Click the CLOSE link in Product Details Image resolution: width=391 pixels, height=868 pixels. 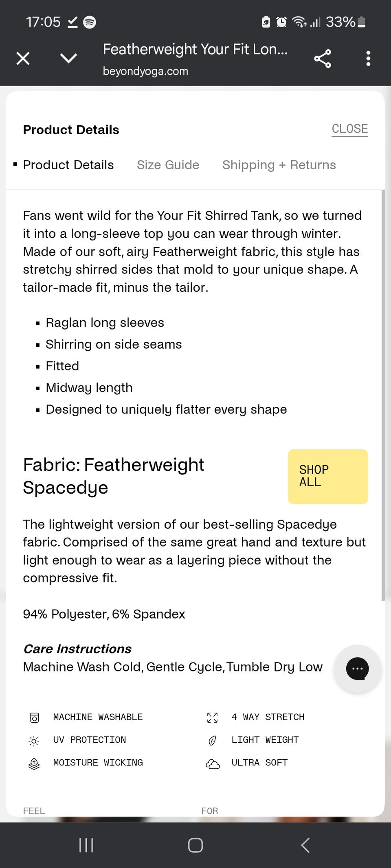coord(349,129)
